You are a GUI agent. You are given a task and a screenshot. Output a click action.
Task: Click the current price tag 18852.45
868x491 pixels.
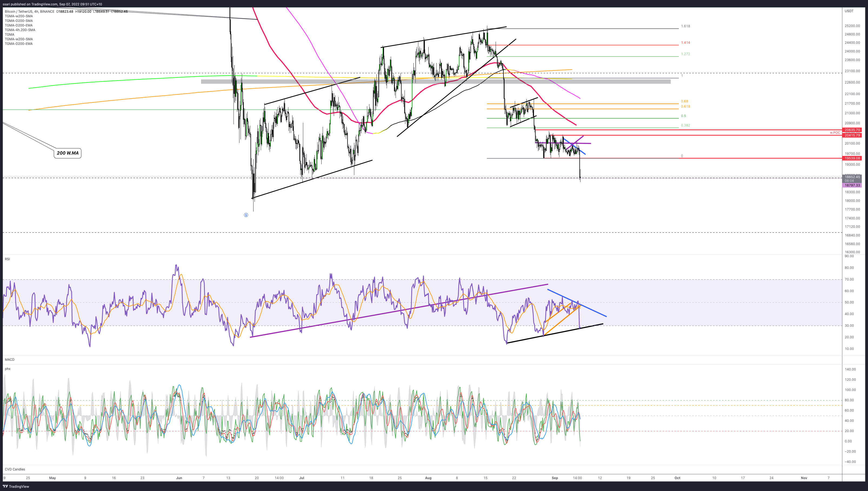click(x=852, y=177)
